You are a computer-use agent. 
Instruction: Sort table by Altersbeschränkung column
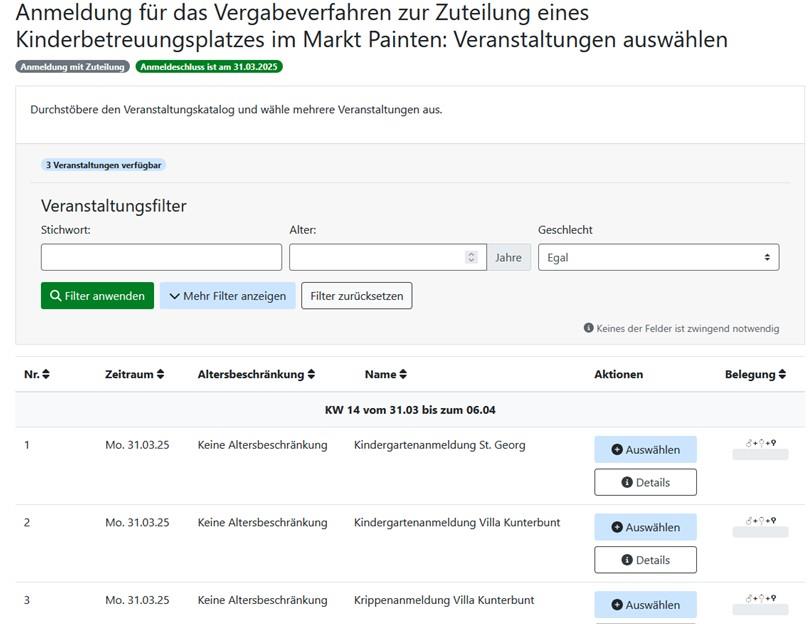tap(256, 374)
